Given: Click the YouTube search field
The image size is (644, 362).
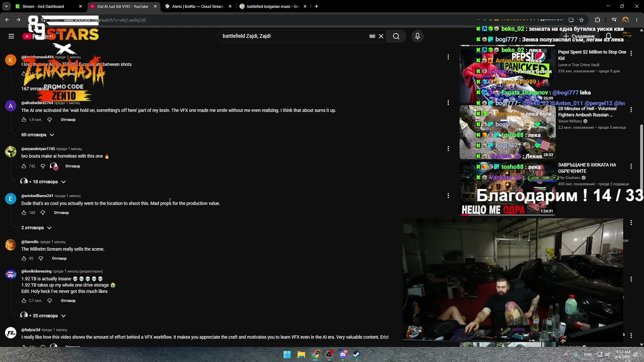Looking at the screenshot, I should 294,36.
